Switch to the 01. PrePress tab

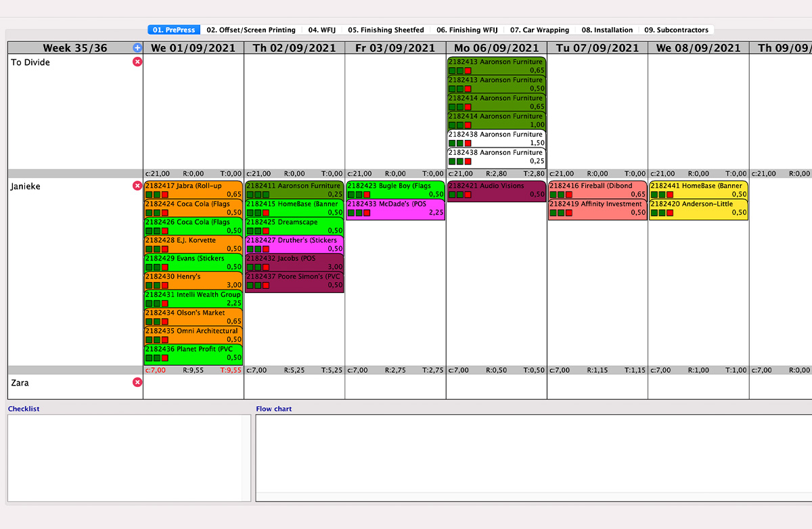174,30
